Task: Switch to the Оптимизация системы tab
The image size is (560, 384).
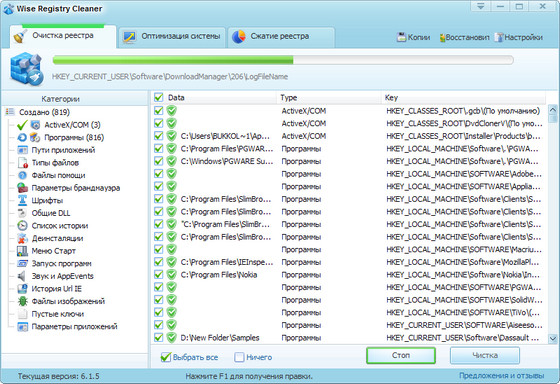Action: coord(172,36)
